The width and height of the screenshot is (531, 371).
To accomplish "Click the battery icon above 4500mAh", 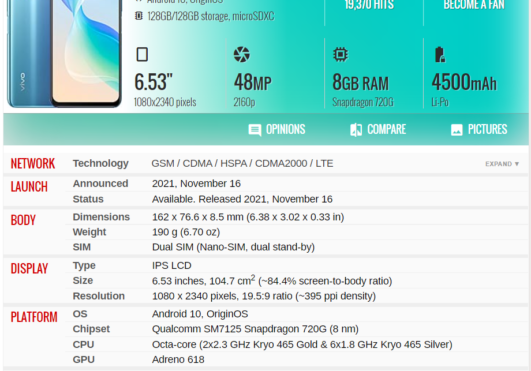I will coord(440,54).
